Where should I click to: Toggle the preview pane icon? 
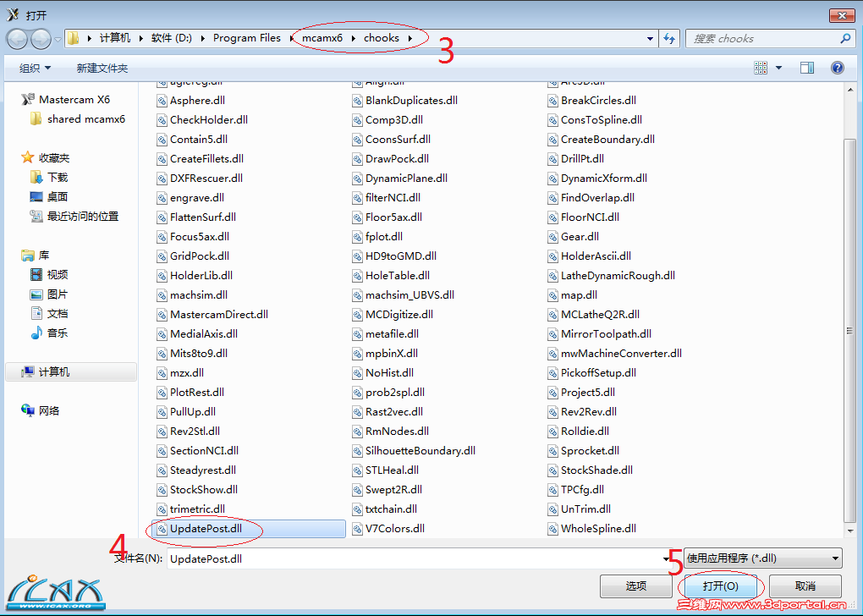[807, 68]
